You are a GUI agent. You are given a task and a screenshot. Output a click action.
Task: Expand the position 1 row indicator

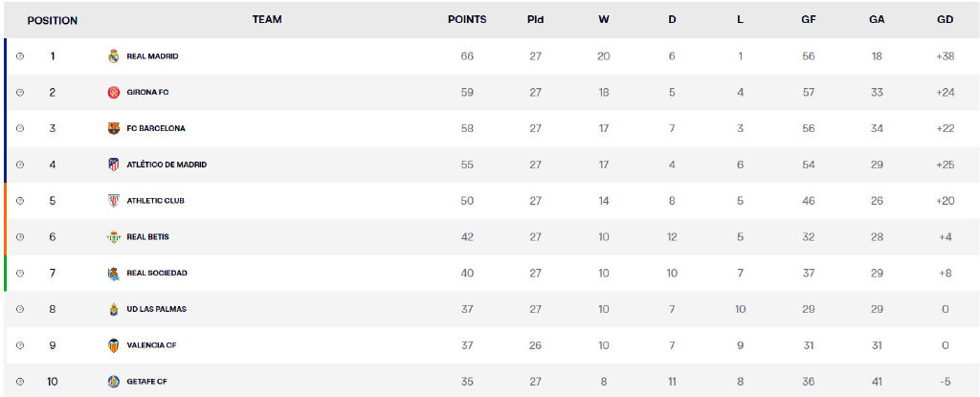pyautogui.click(x=20, y=56)
